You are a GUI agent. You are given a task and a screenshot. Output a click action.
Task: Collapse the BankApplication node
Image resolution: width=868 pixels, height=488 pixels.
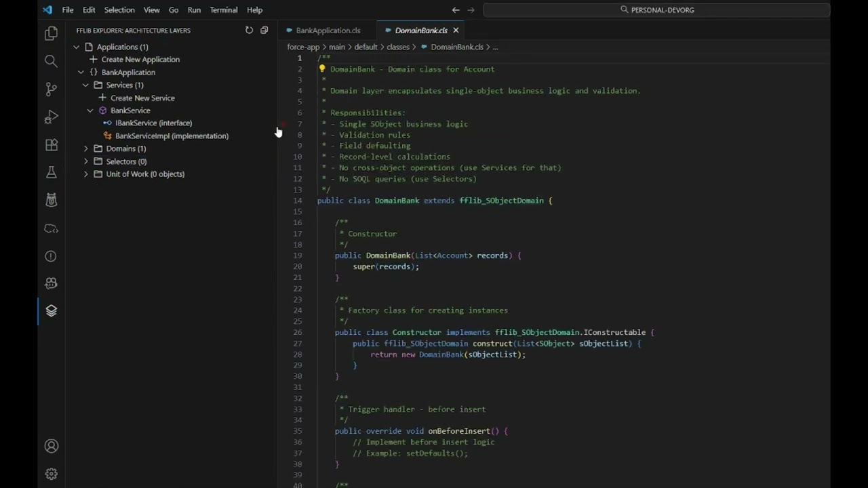81,72
